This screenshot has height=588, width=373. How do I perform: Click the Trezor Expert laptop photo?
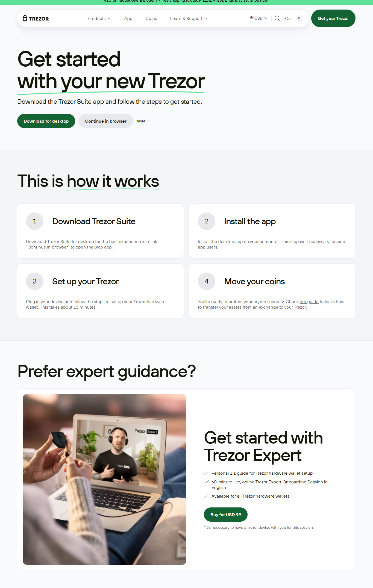[104, 479]
